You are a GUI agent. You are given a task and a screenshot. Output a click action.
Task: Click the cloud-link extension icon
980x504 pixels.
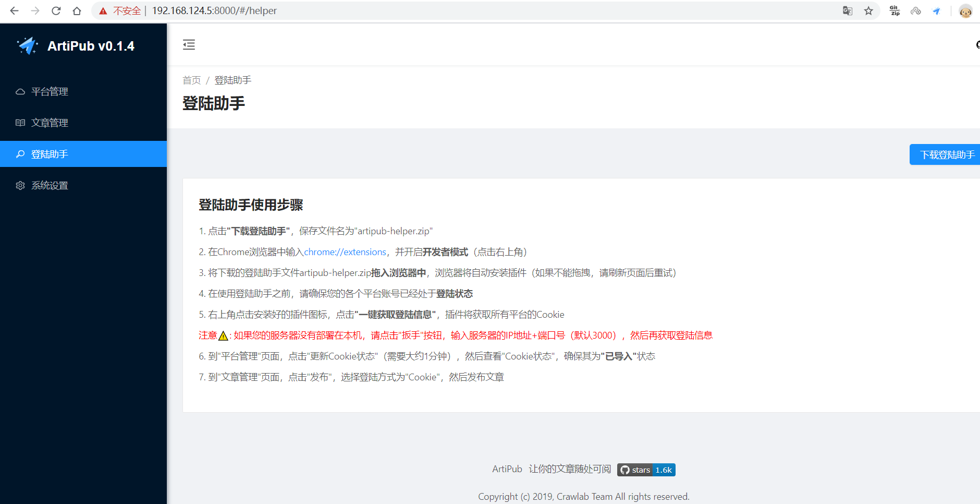click(x=915, y=11)
